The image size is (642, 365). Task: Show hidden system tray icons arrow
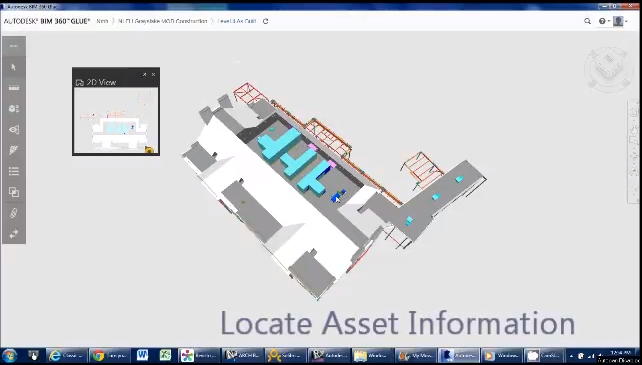(572, 356)
